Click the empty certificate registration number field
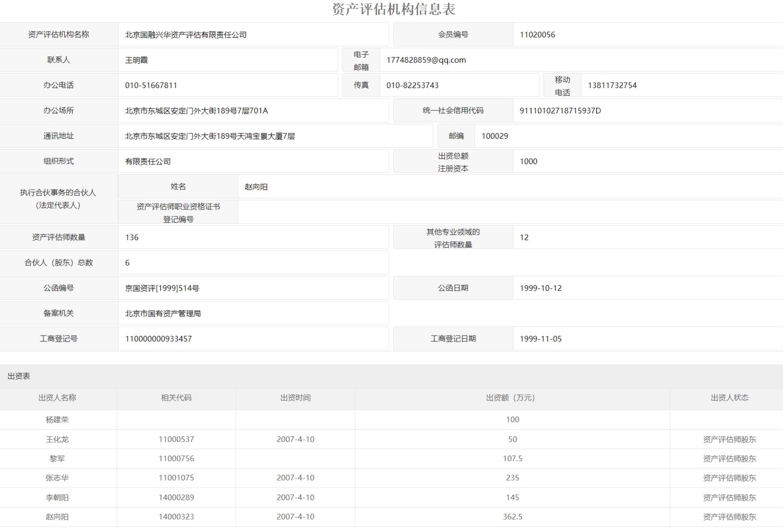This screenshot has width=783, height=532. pos(511,212)
